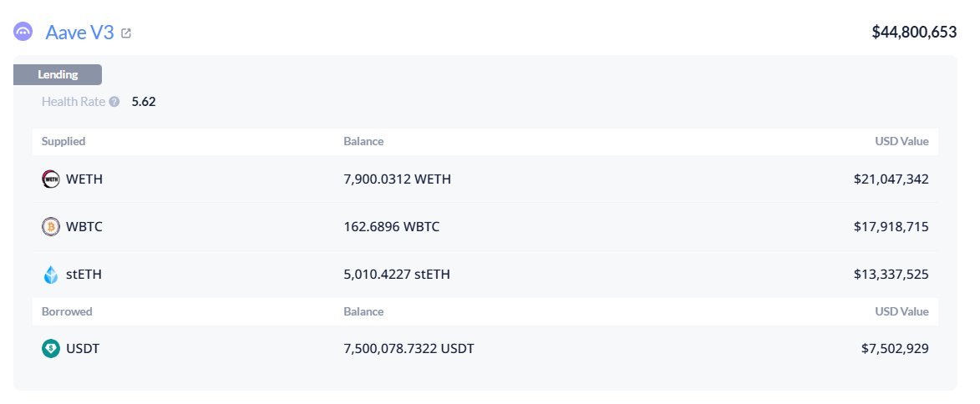The width and height of the screenshot is (980, 404).
Task: Click the 7,900.0312 WETH balance
Action: 397,179
